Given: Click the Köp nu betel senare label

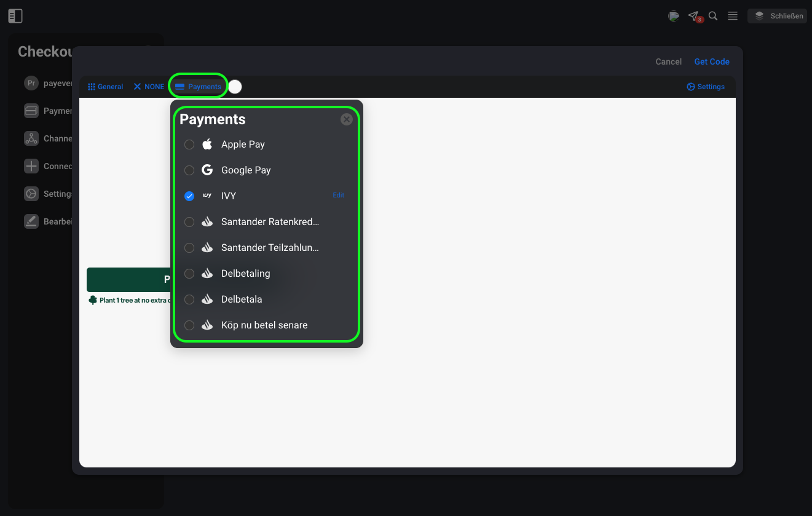Looking at the screenshot, I should coord(264,325).
